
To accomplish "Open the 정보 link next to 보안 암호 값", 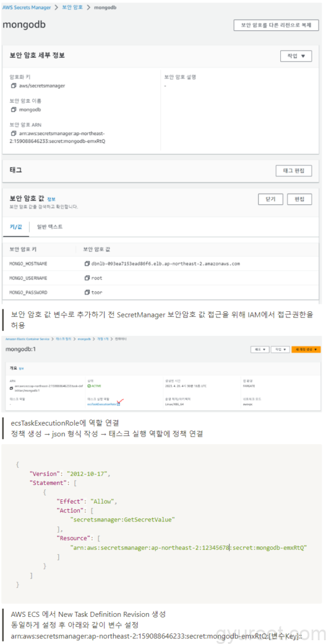I will point(52,199).
